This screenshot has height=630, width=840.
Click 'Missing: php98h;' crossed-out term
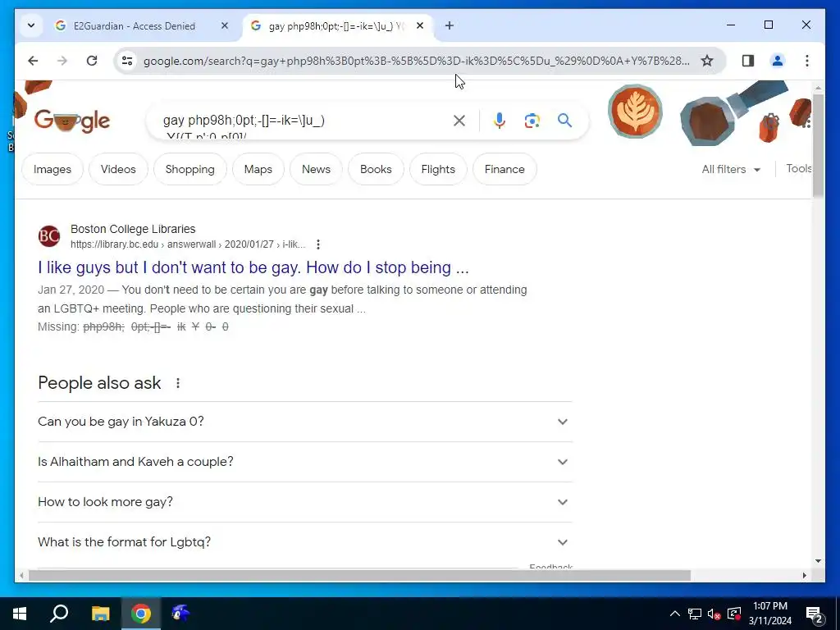pos(103,326)
